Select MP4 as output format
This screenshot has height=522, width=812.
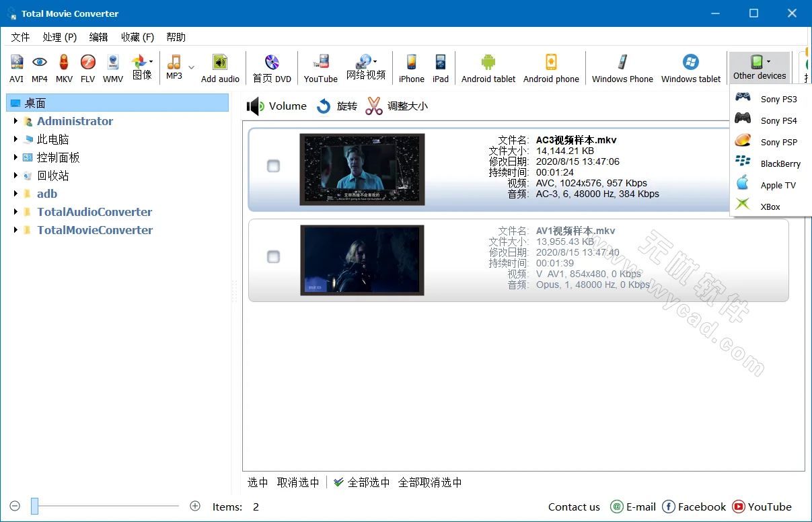[x=39, y=67]
